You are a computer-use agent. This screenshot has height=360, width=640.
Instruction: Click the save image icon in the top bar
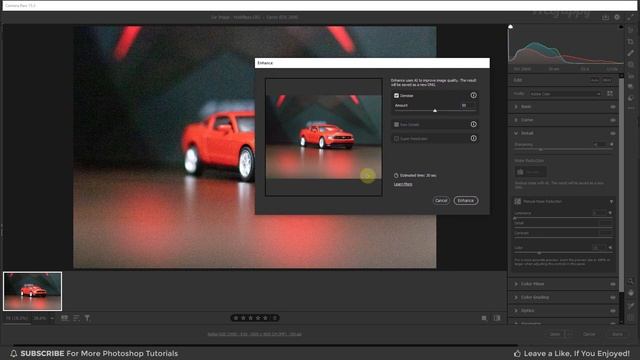(605, 17)
